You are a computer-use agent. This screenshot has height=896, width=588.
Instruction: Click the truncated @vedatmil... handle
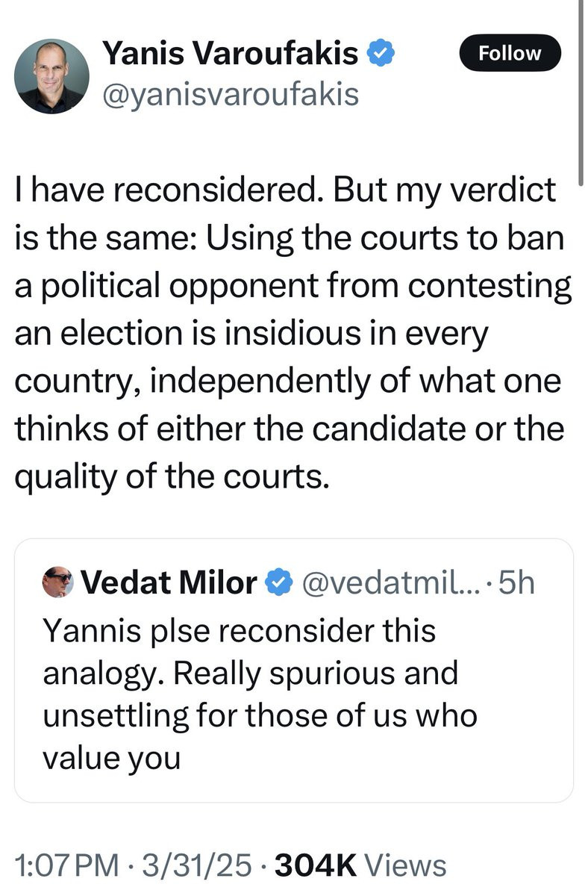point(391,583)
